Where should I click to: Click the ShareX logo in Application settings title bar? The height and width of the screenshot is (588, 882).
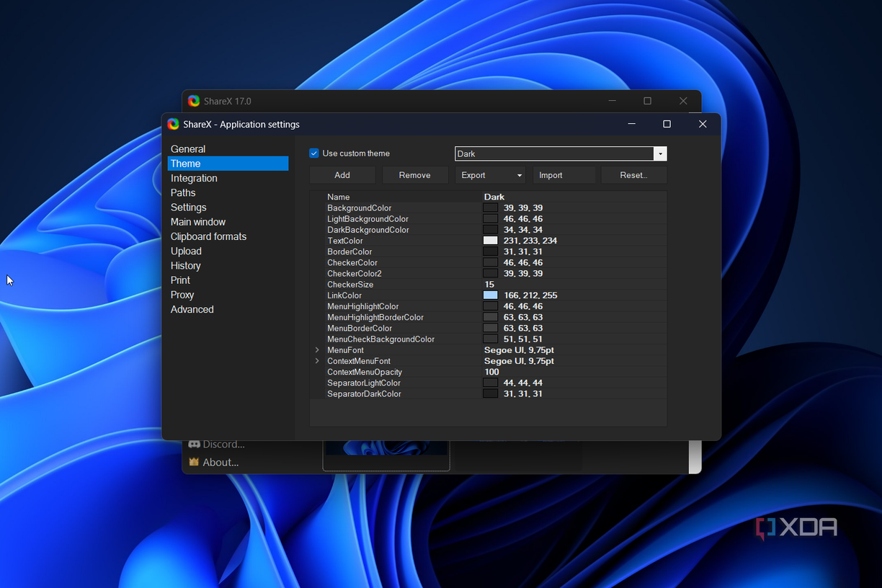coord(173,124)
